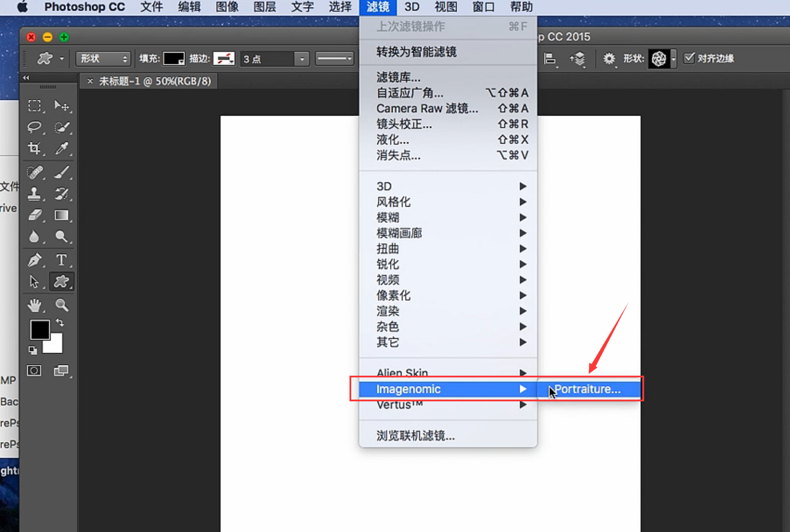
Task: Open the path alignment options icon
Action: [550, 58]
